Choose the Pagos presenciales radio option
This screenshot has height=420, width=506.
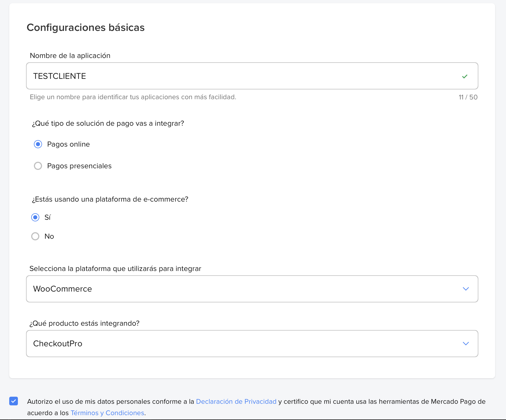[x=38, y=166]
